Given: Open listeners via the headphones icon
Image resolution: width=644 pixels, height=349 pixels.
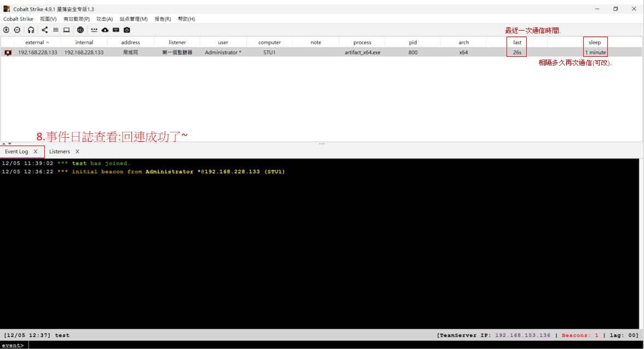Looking at the screenshot, I should pos(31,30).
